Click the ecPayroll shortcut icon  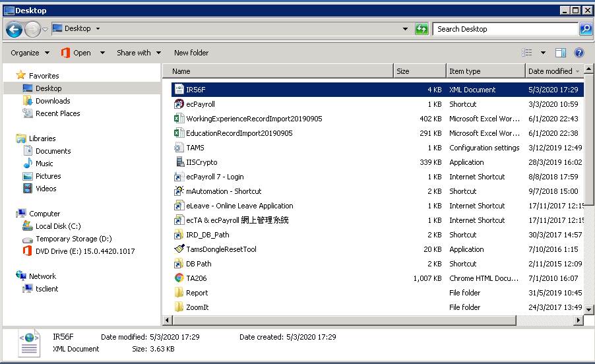tap(179, 104)
